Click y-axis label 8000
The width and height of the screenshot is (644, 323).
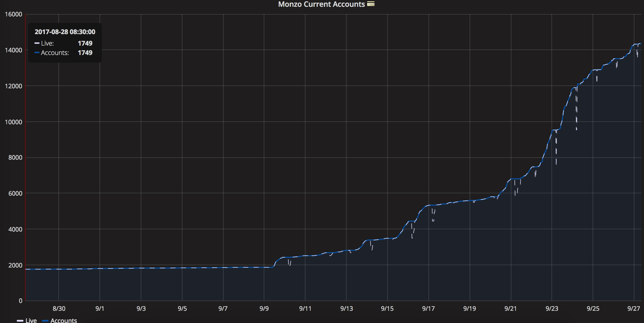click(x=15, y=158)
